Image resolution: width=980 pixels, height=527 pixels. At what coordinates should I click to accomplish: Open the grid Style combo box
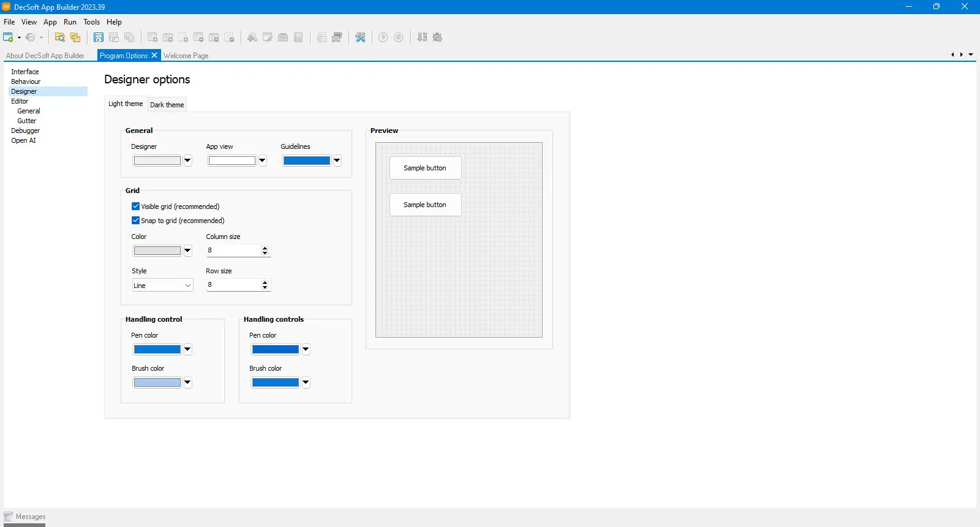coord(162,285)
